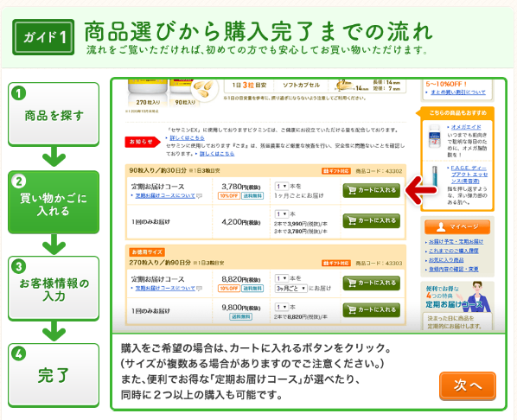The height and width of the screenshot is (420, 517).
Task: Open quantity dropdown in the 9,800円 row
Action: coord(282,307)
